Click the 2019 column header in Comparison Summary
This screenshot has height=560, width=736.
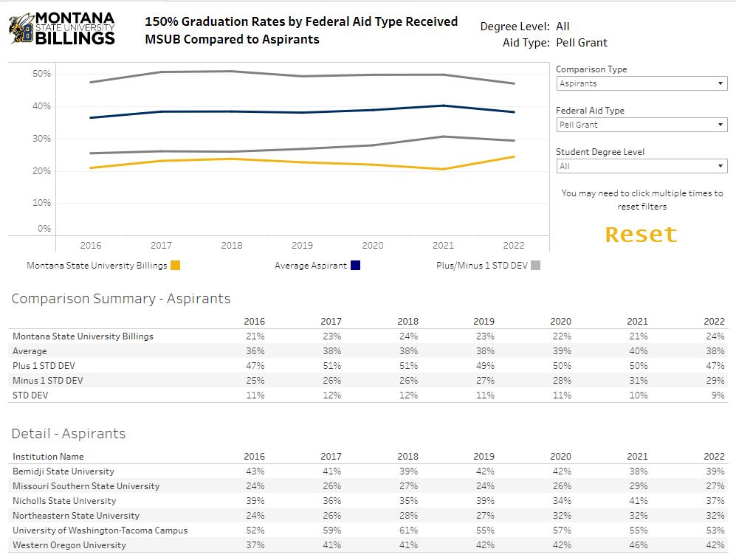point(484,322)
